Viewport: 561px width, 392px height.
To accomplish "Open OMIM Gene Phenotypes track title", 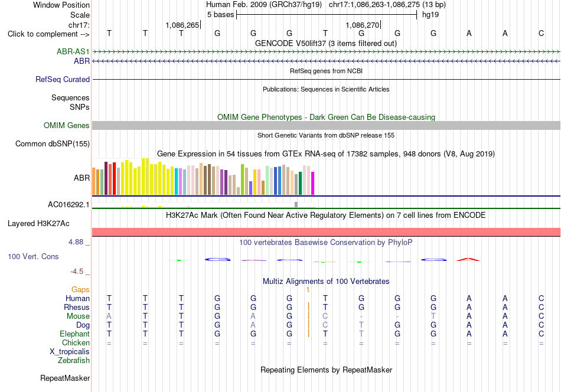I will point(326,117).
